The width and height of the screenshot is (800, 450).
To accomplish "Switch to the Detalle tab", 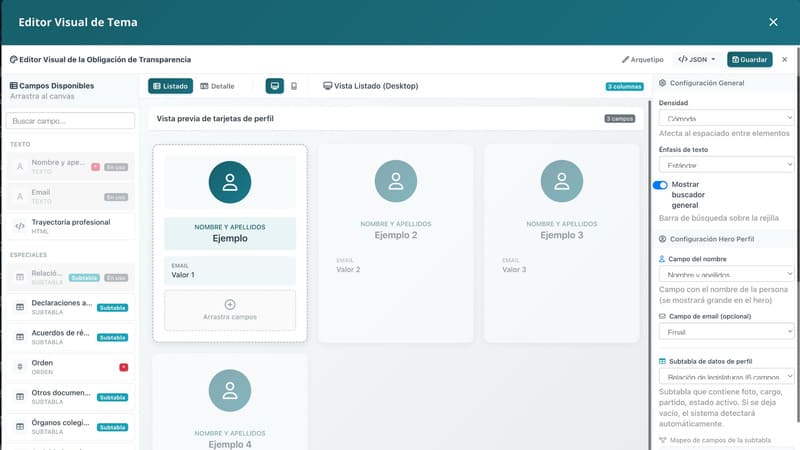I will pos(217,86).
